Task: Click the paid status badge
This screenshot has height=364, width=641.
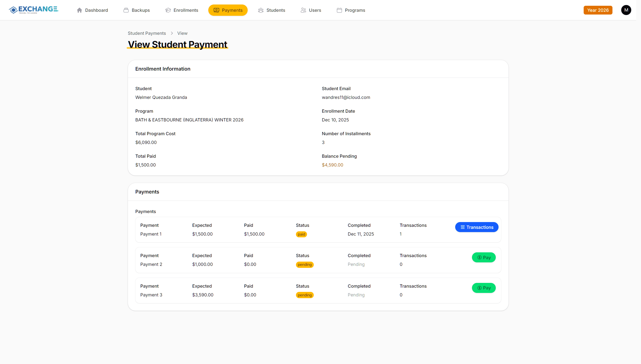Action: pos(301,234)
